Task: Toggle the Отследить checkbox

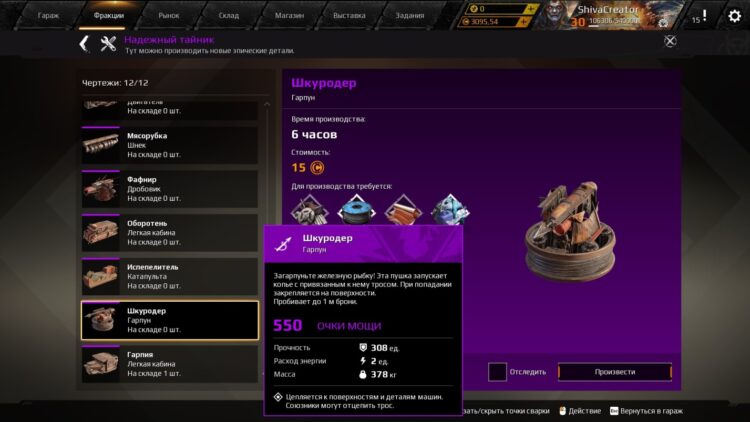Action: tap(497, 372)
